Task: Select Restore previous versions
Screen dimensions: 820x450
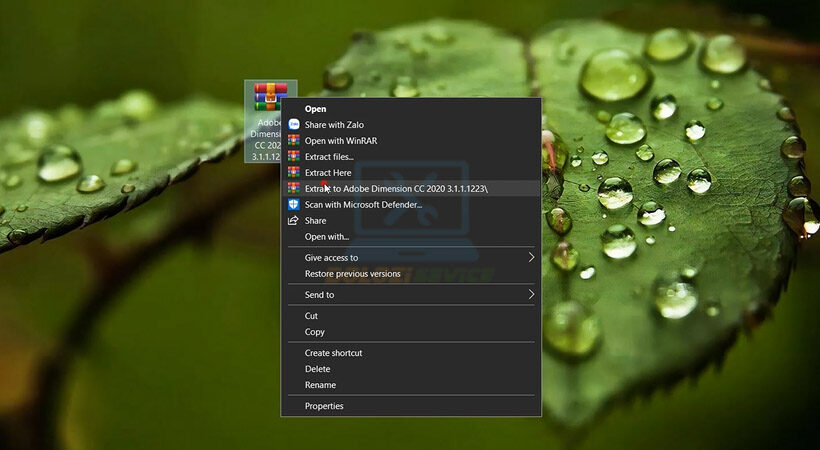Action: point(411,274)
